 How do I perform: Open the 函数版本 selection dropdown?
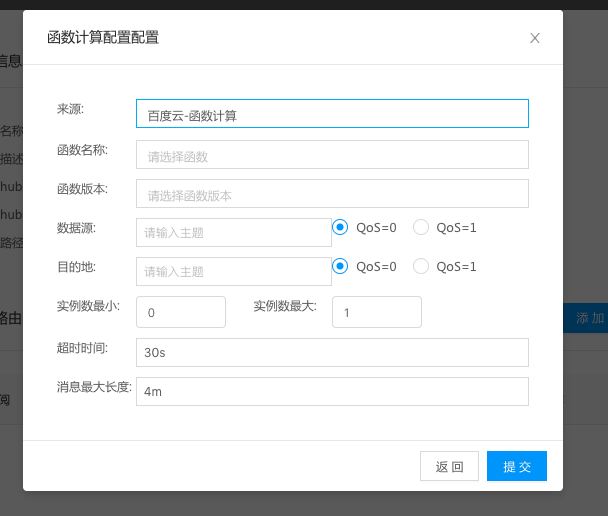332,194
